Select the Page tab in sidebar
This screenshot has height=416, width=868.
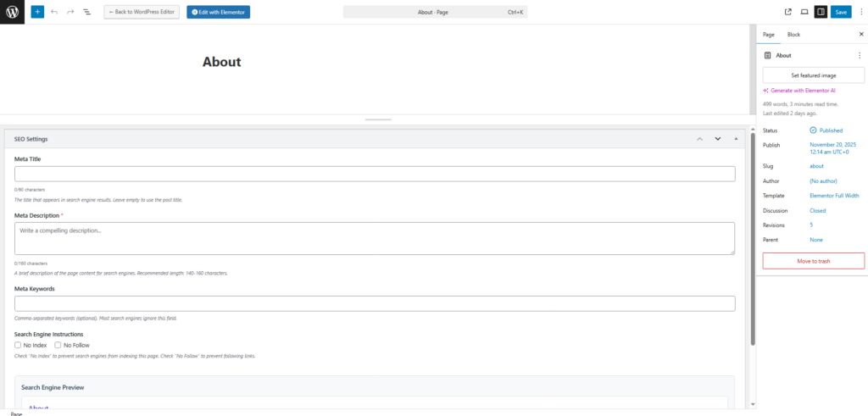click(769, 35)
